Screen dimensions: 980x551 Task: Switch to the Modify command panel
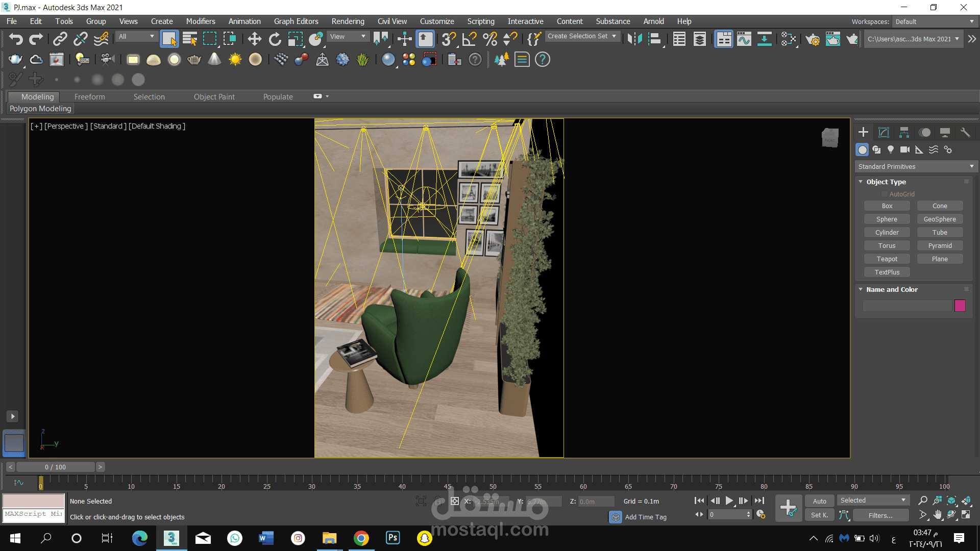coord(884,133)
